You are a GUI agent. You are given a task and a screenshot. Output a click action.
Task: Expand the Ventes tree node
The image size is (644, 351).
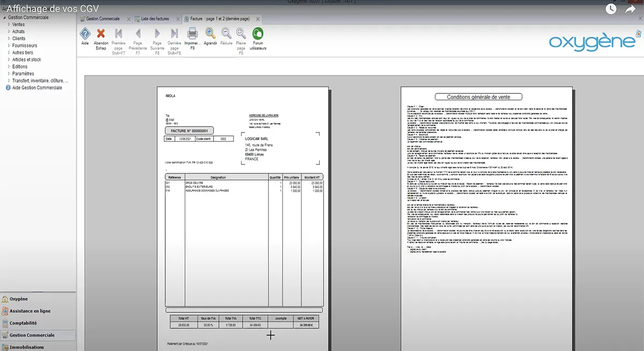(18, 25)
